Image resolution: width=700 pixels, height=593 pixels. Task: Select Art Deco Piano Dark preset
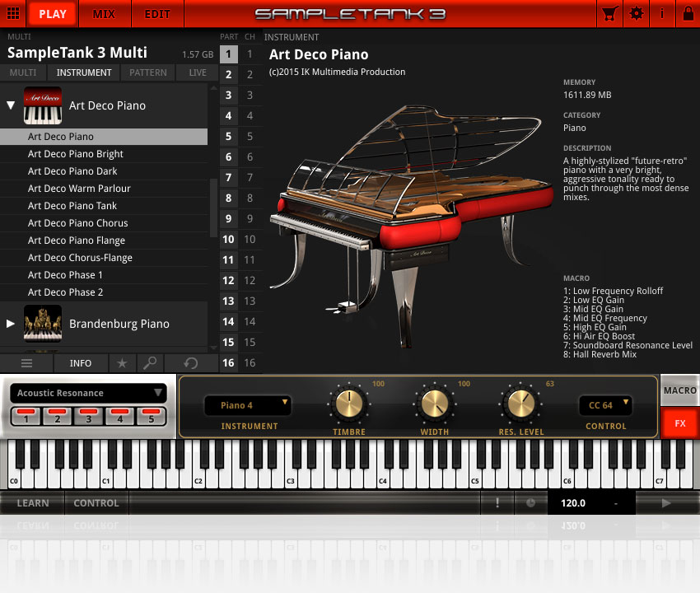pos(104,171)
